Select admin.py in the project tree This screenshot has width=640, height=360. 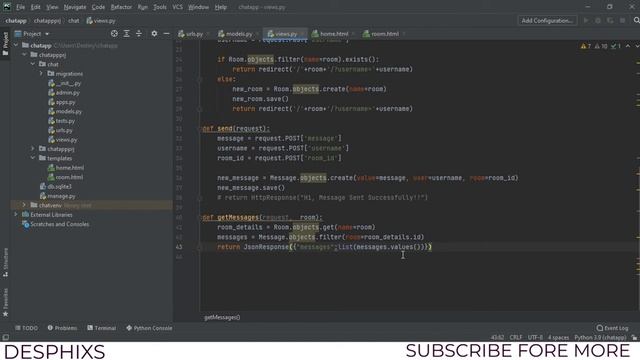click(64, 93)
